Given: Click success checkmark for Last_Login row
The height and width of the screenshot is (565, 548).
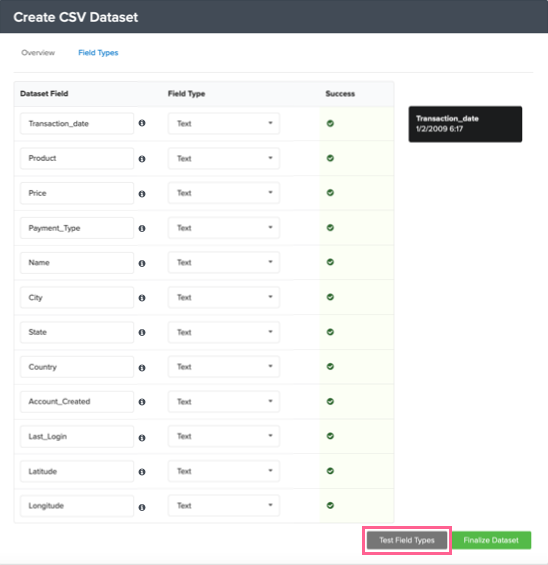Looking at the screenshot, I should (330, 436).
